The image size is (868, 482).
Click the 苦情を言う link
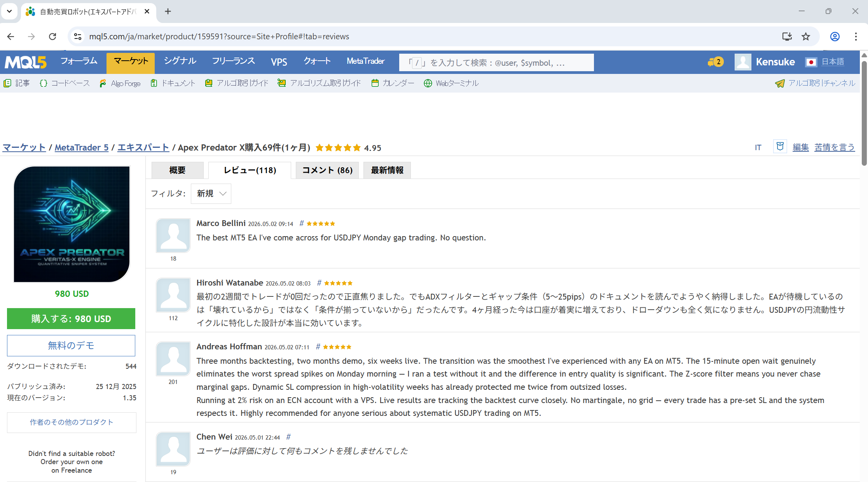click(x=835, y=147)
